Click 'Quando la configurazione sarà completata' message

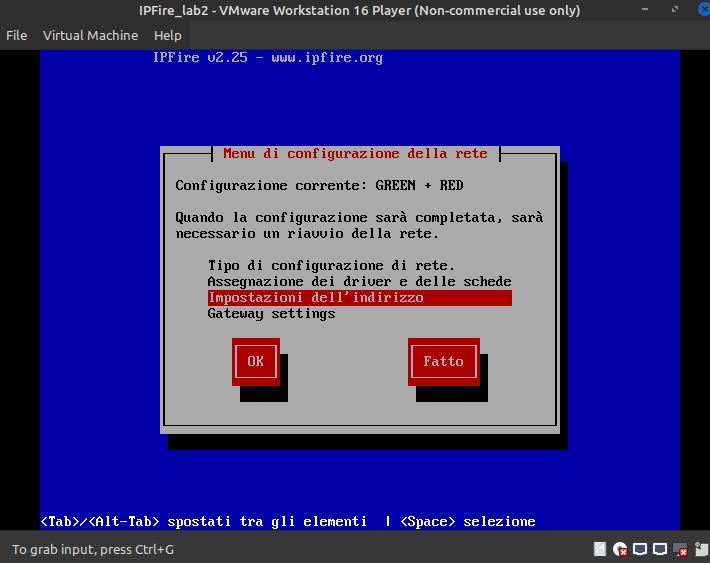359,226
